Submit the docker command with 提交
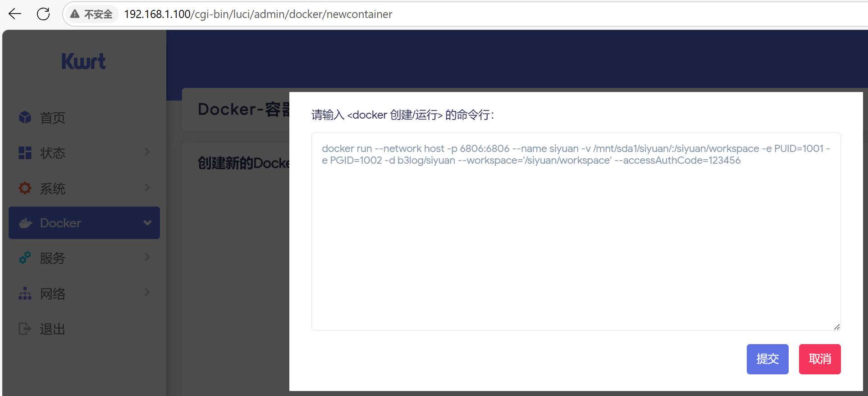Screen dimensions: 868x396 click(x=767, y=359)
